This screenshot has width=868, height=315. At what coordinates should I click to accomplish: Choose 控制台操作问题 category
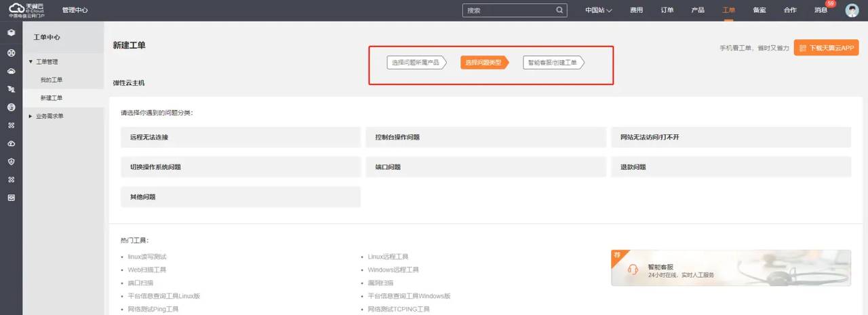click(486, 137)
